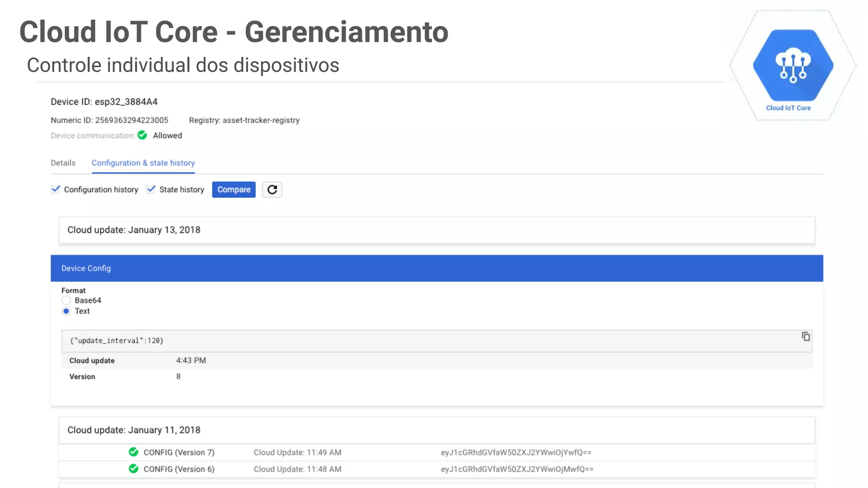Screen dimensions: 868x488
Task: Click Cloud Update: 11:48 AM text
Action: (298, 469)
